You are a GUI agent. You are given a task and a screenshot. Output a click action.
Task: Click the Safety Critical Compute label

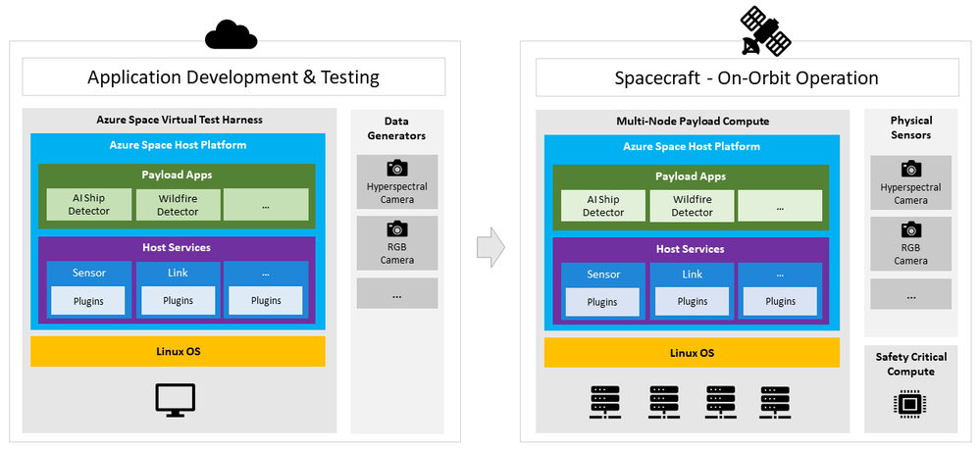point(911,364)
